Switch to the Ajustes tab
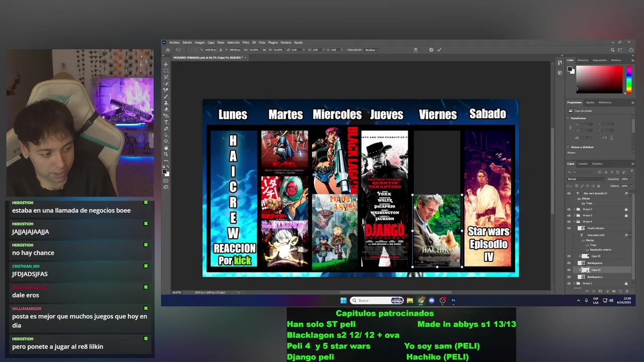 590,103
